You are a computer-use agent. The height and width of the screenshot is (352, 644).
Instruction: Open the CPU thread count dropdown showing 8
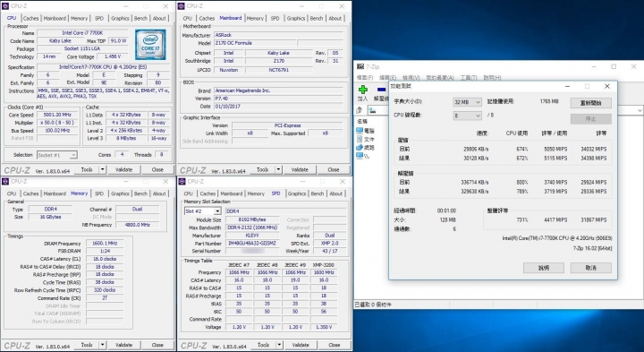[x=467, y=116]
